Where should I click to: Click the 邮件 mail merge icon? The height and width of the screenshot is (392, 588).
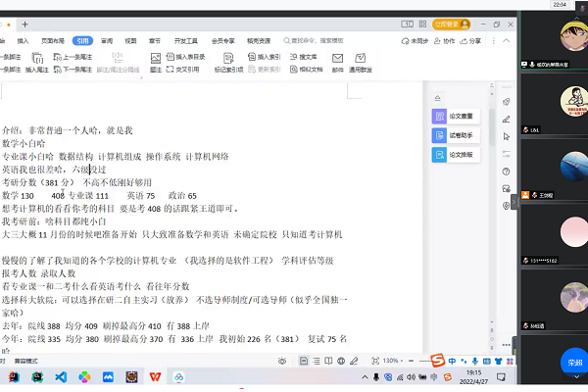pyautogui.click(x=337, y=63)
